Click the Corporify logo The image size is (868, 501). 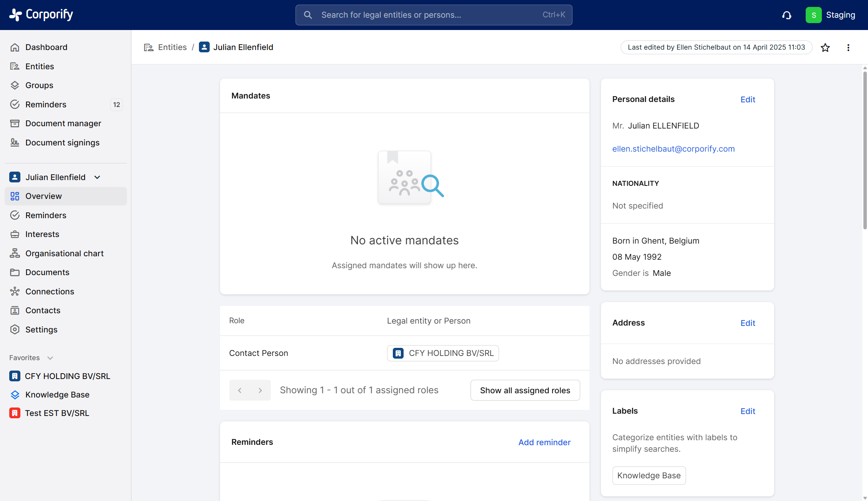41,15
